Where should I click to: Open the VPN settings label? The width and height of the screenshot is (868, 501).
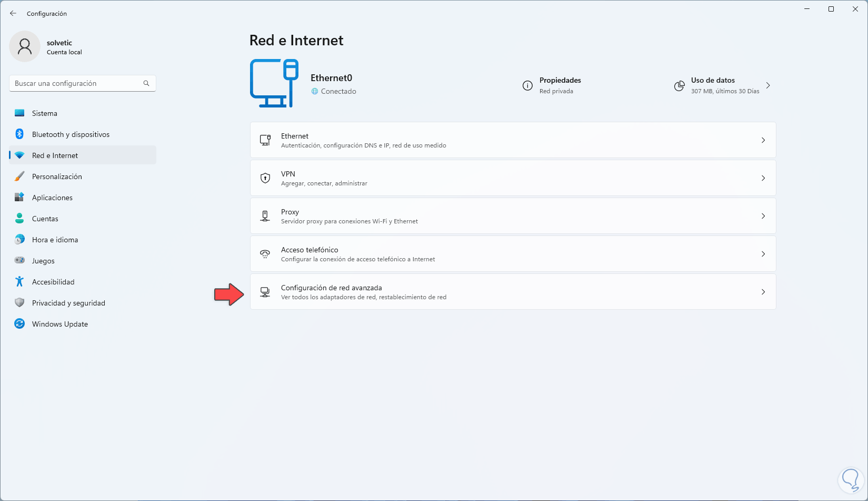tap(288, 174)
